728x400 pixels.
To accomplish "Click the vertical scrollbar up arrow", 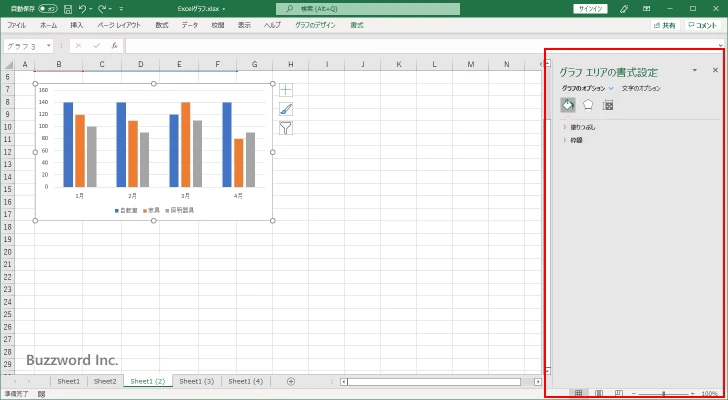I will [548, 63].
